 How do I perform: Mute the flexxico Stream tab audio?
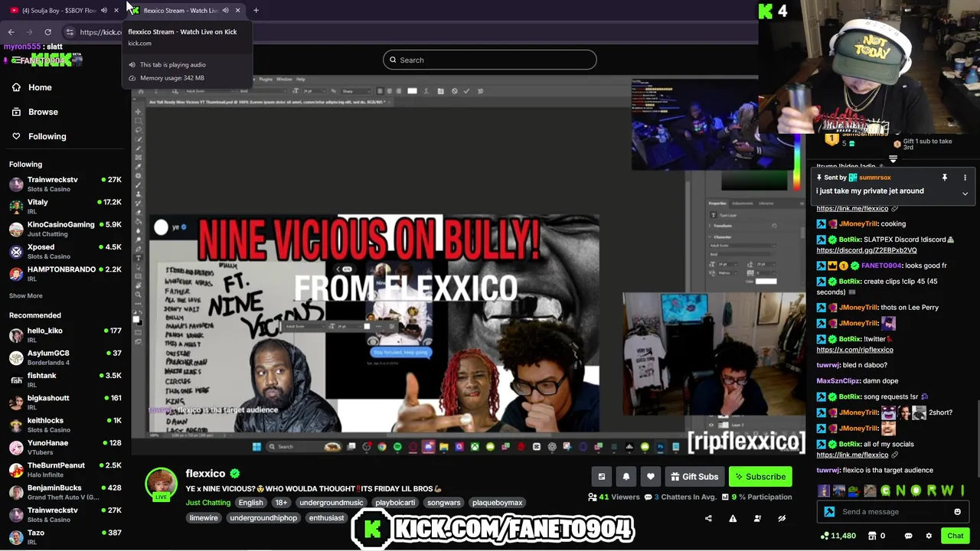pyautogui.click(x=225, y=11)
